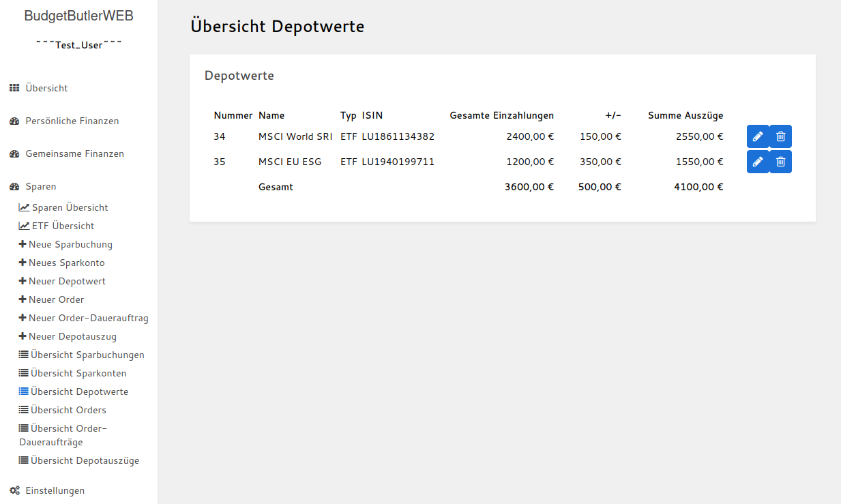Expand the Persönliche Finanzen section
Image resolution: width=841 pixels, height=504 pixels.
[x=72, y=120]
